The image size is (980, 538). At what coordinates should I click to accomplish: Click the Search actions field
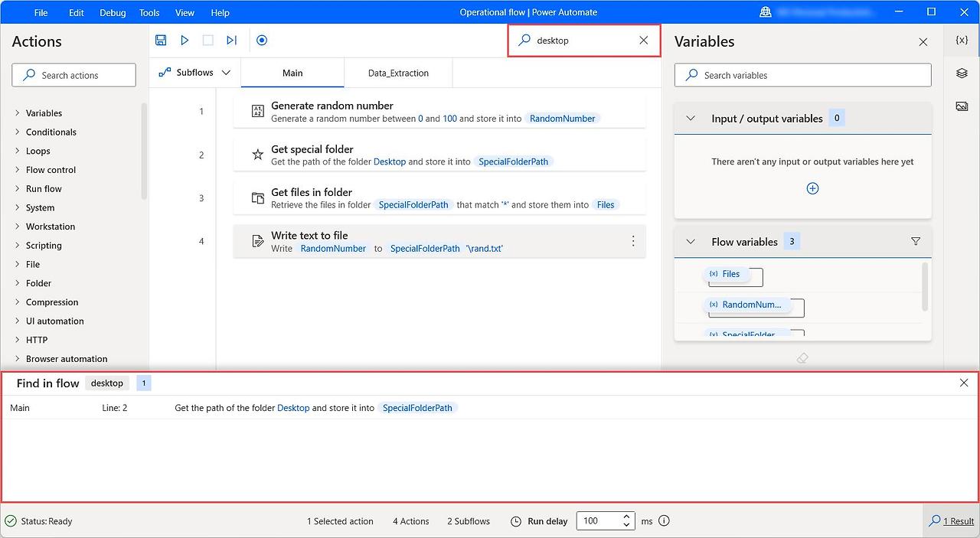pyautogui.click(x=73, y=75)
